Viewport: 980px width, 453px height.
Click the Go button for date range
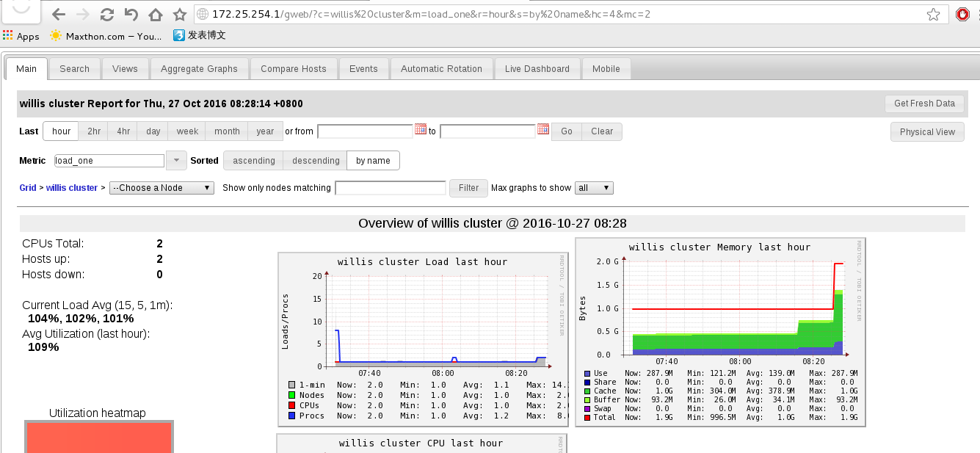click(567, 131)
